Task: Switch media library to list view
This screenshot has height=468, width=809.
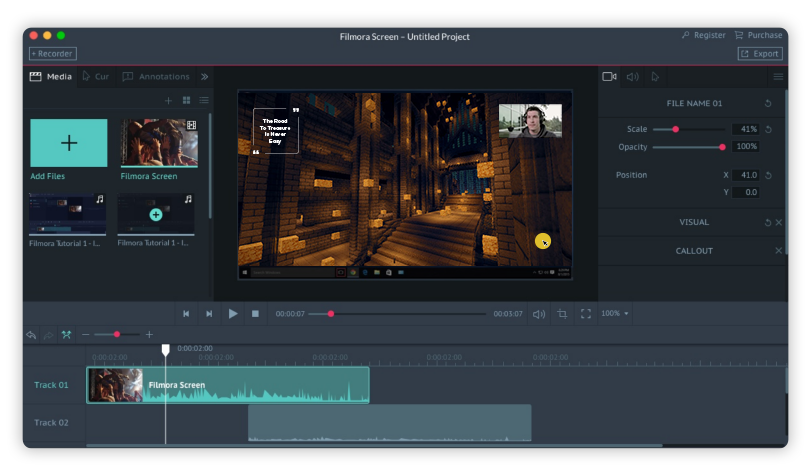Action: click(x=203, y=100)
